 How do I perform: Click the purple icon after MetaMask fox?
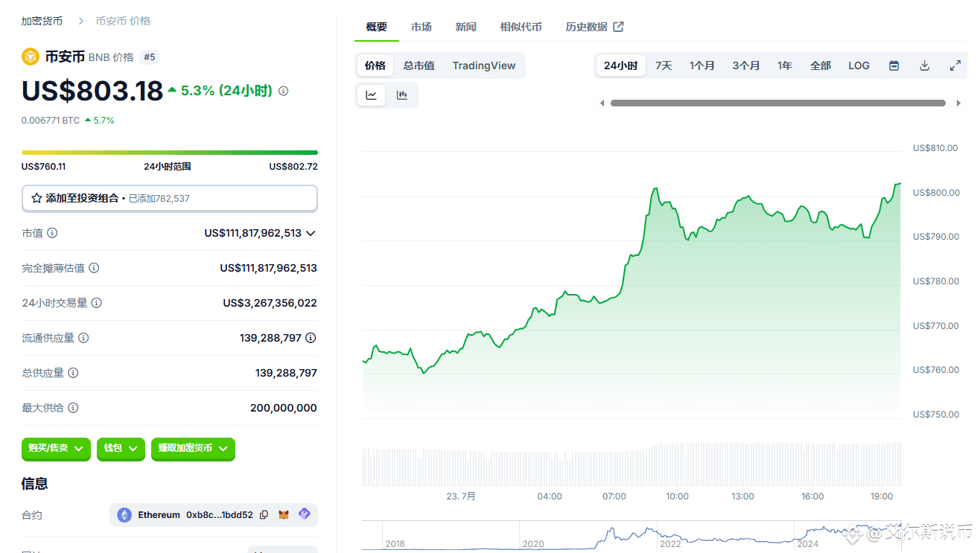pyautogui.click(x=304, y=514)
